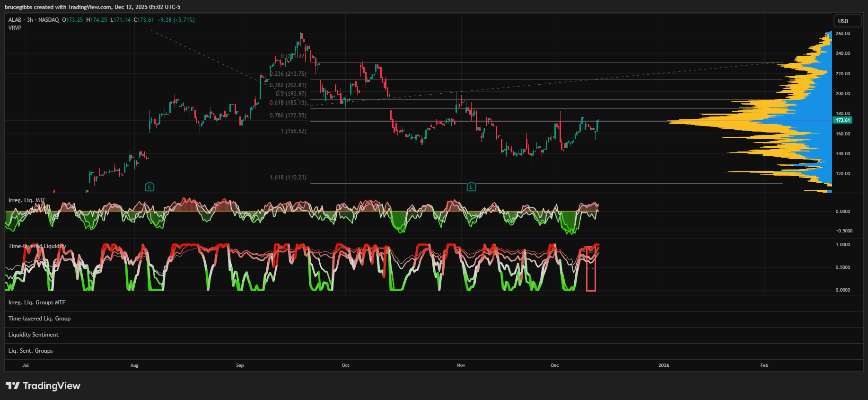The width and height of the screenshot is (868, 400).
Task: Click the 173.61 current price tag
Action: [842, 120]
